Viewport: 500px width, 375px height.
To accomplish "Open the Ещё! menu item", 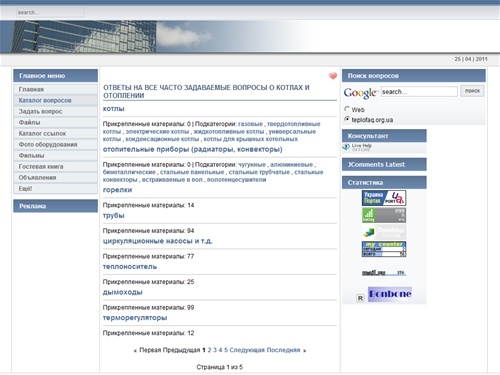I will [55, 188].
